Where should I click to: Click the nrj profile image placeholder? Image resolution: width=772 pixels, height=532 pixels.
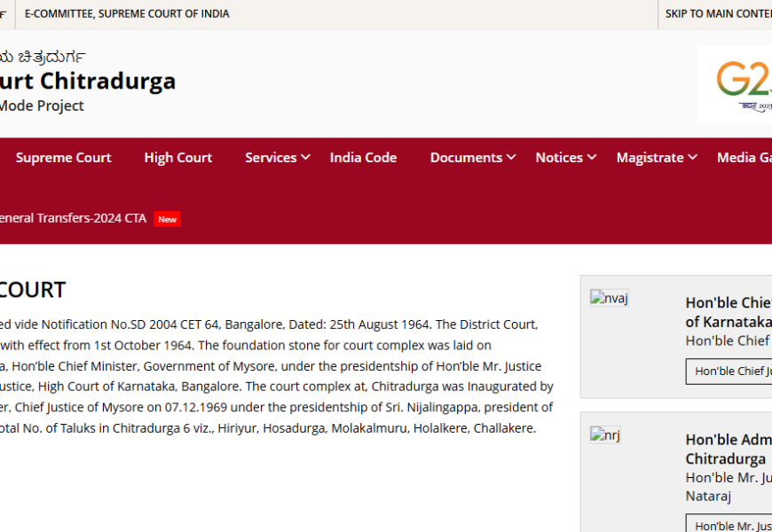click(605, 435)
